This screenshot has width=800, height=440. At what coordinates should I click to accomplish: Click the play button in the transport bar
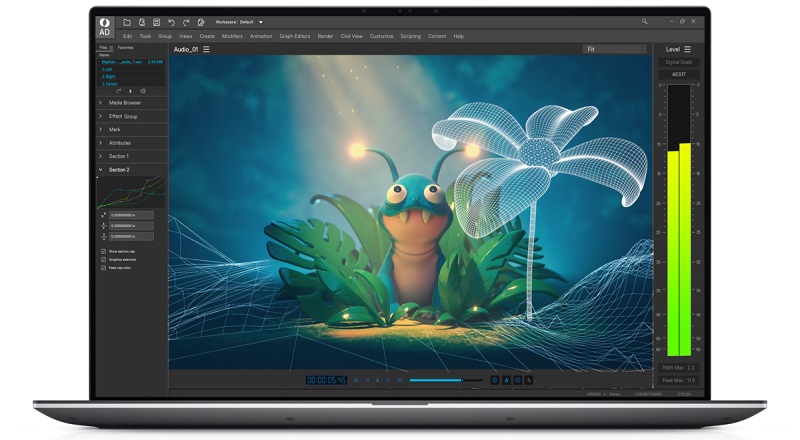click(x=378, y=380)
